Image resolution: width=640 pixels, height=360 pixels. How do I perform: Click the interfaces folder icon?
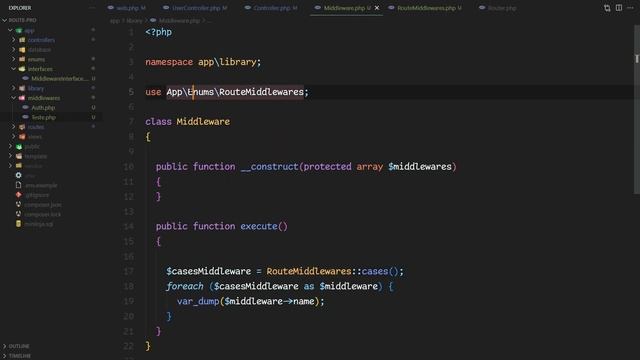(22, 69)
